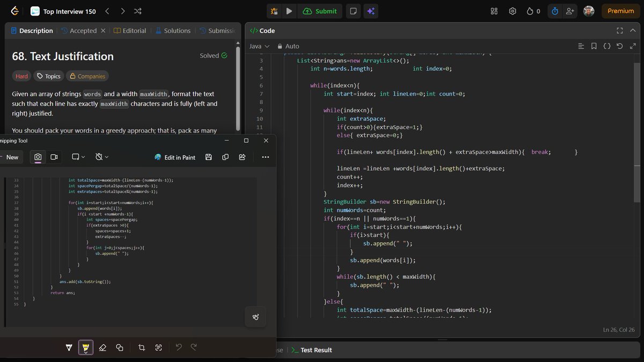Reset code with the revert arrow icon
This screenshot has width=644, height=362.
(x=620, y=46)
